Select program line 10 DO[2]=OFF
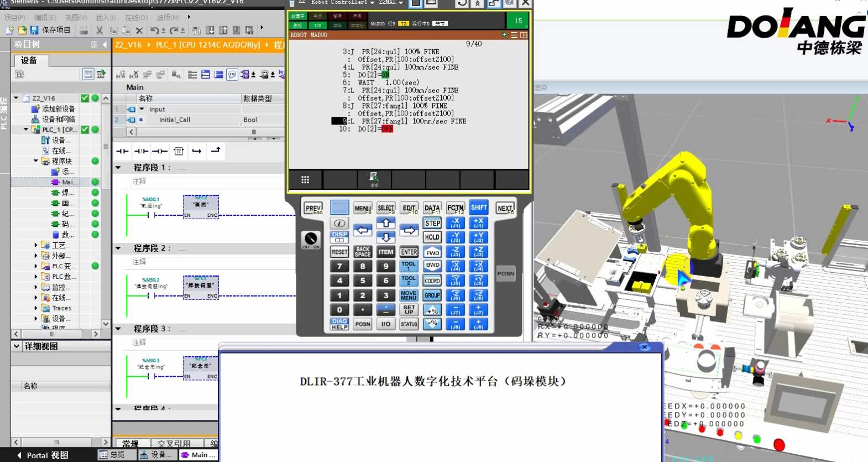868x462 pixels. point(365,129)
